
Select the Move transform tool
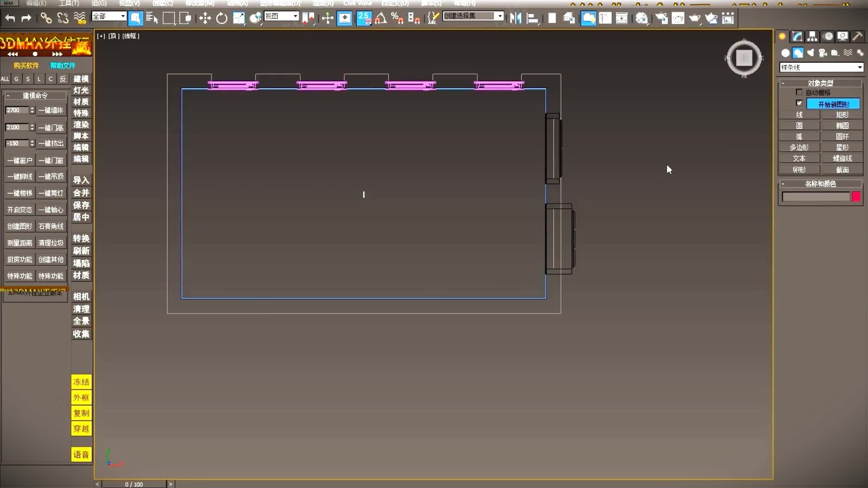click(205, 18)
